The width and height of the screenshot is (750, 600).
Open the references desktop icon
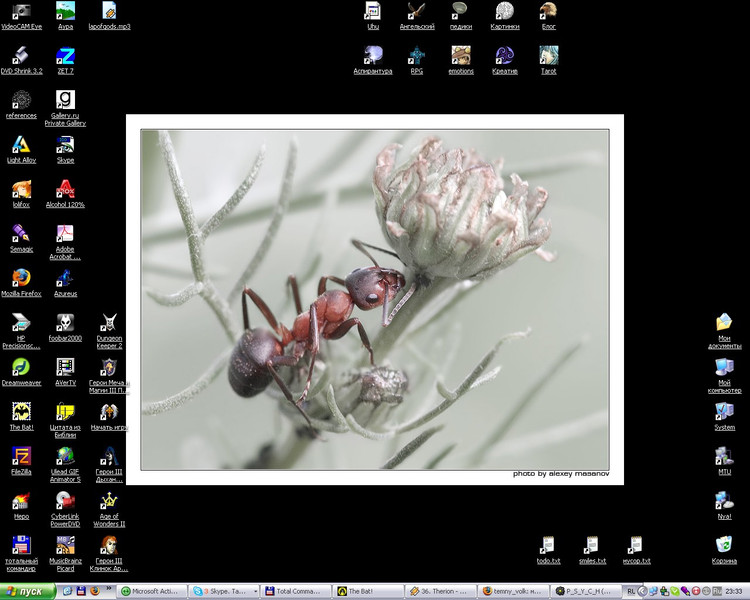point(21,105)
